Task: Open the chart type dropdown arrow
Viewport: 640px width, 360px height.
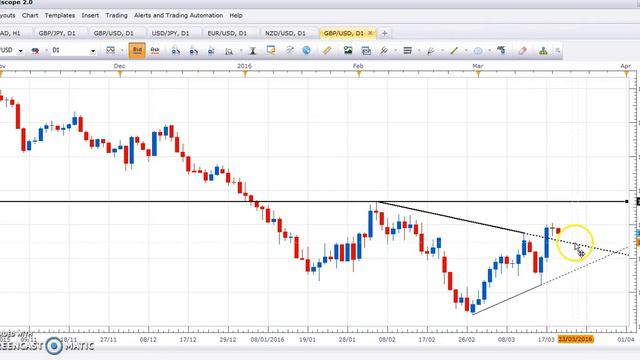Action: coord(122,51)
